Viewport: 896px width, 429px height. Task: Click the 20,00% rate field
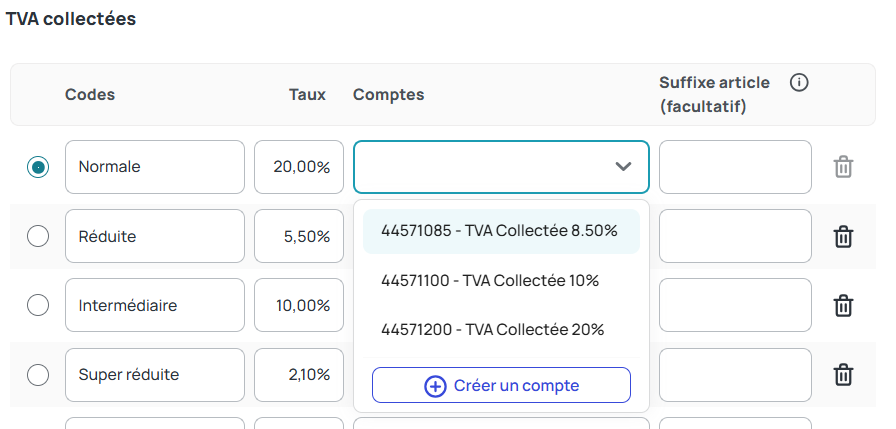[299, 167]
